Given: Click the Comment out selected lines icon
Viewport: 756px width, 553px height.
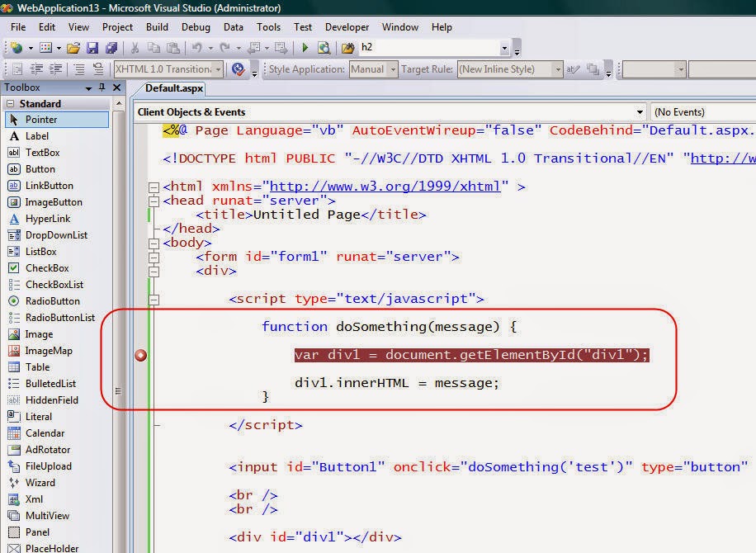Looking at the screenshot, I should click(79, 69).
